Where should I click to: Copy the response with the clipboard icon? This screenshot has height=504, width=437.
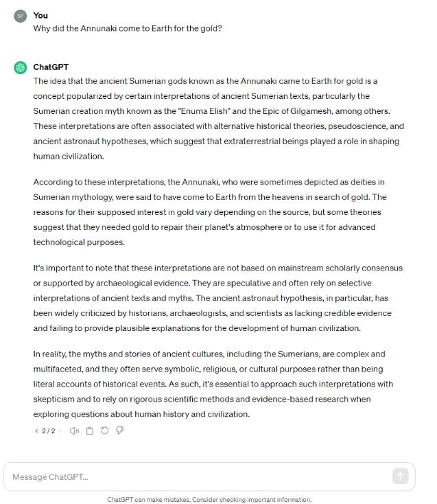point(90,431)
